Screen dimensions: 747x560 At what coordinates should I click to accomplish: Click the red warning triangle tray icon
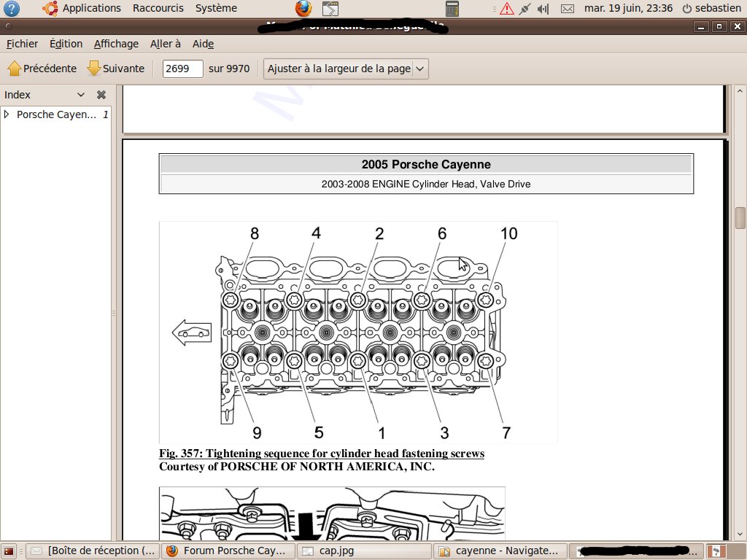pos(506,9)
